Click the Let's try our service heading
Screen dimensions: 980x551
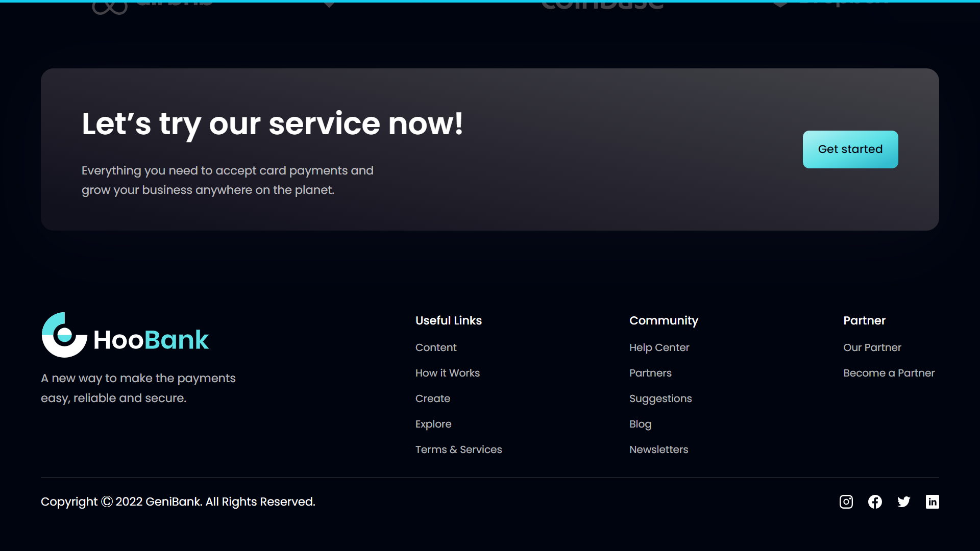coord(272,124)
